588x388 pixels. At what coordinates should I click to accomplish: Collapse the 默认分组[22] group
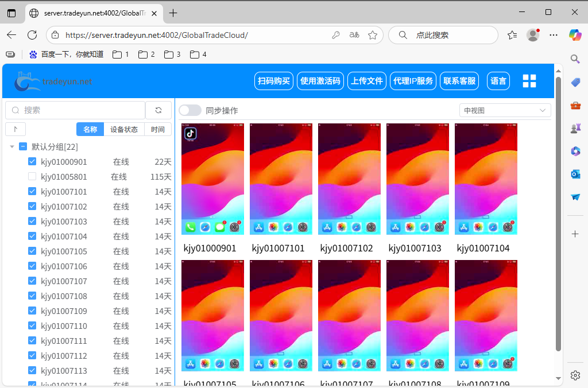12,147
